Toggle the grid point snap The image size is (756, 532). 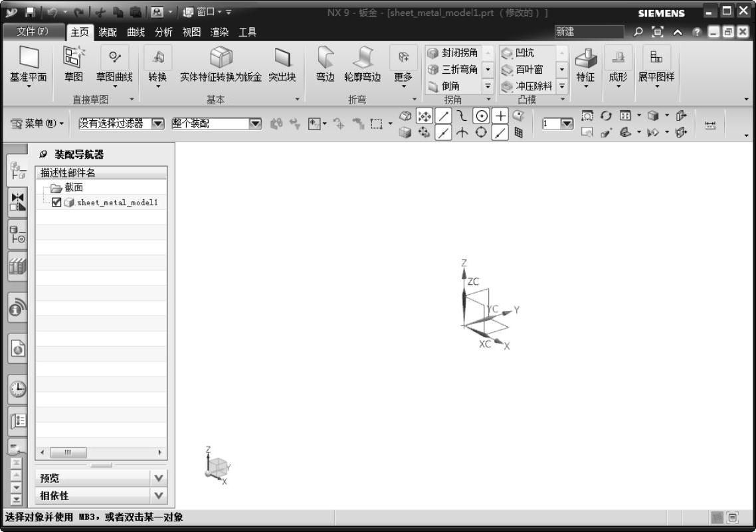coord(519,133)
